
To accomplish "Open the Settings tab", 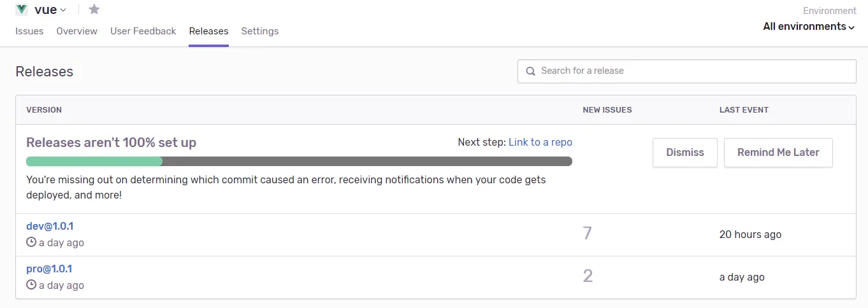I will click(260, 31).
